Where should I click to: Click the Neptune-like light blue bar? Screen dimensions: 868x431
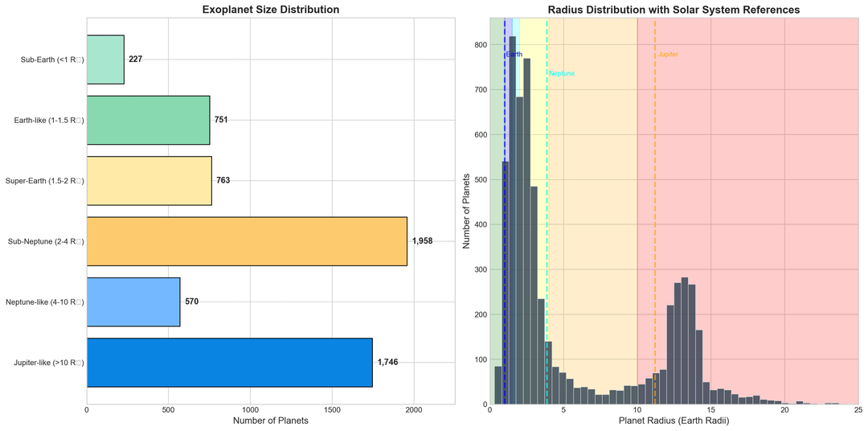coord(133,302)
